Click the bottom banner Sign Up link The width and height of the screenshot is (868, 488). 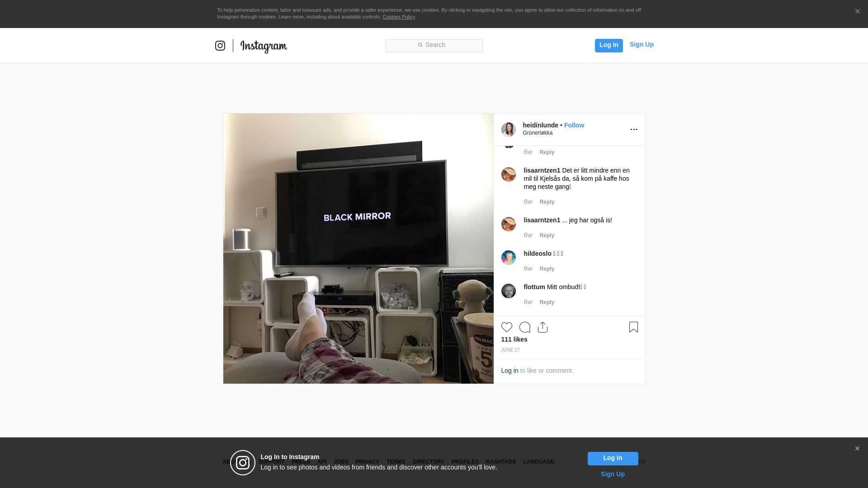click(x=613, y=474)
